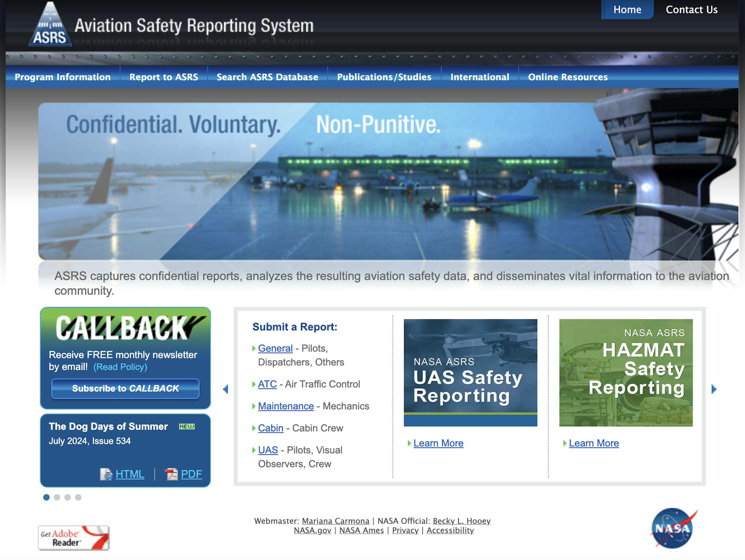Open the Contact Us tab

pos(691,10)
